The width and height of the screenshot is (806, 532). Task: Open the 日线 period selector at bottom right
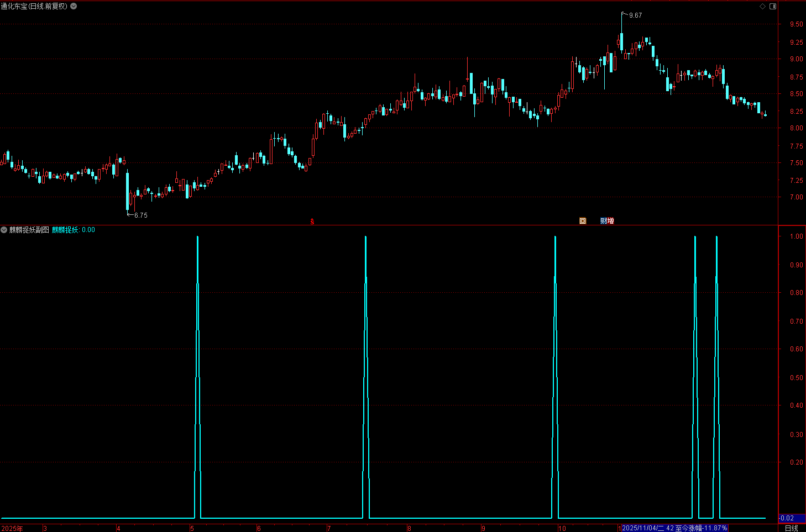pos(792,528)
